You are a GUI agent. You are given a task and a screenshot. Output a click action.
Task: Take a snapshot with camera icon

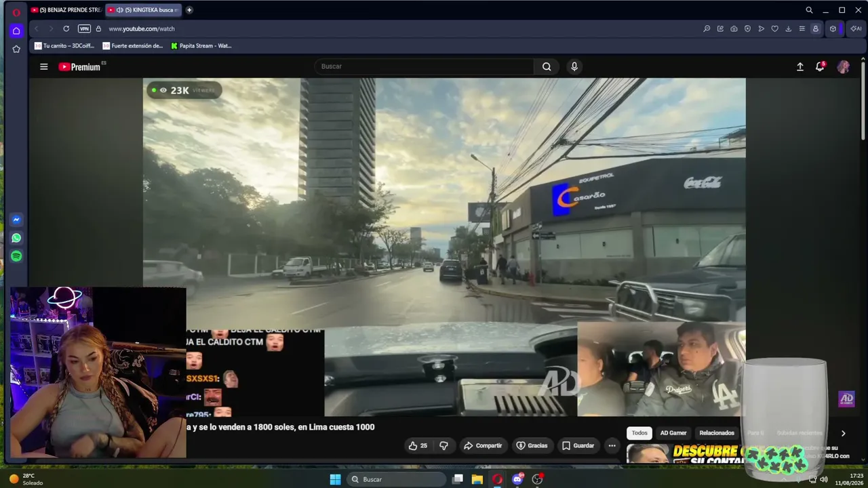[x=734, y=28]
